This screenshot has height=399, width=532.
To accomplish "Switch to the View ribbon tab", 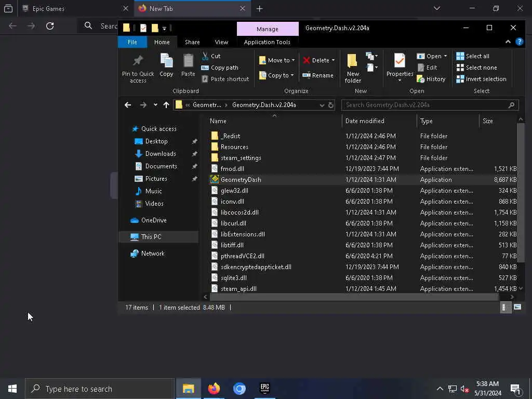I will [221, 42].
